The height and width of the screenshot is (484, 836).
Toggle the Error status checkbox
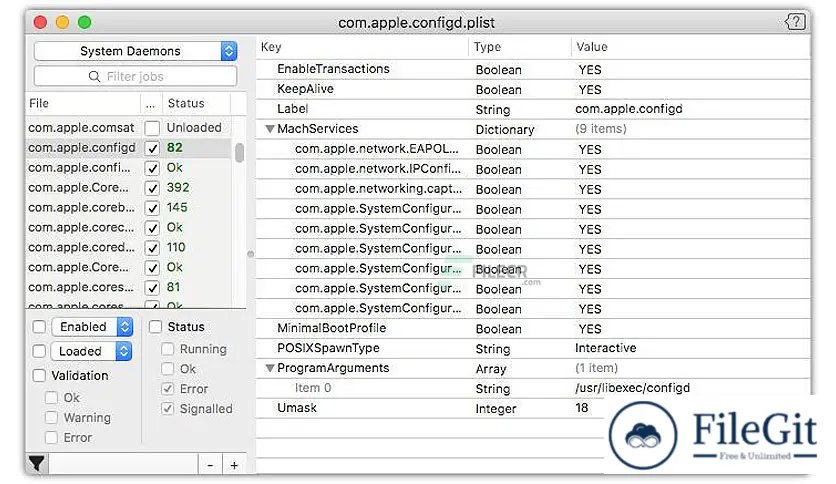(x=167, y=389)
